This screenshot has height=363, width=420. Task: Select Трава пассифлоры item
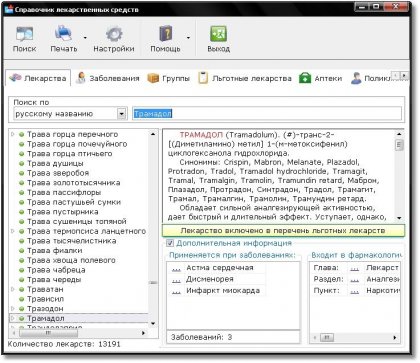tap(64, 192)
